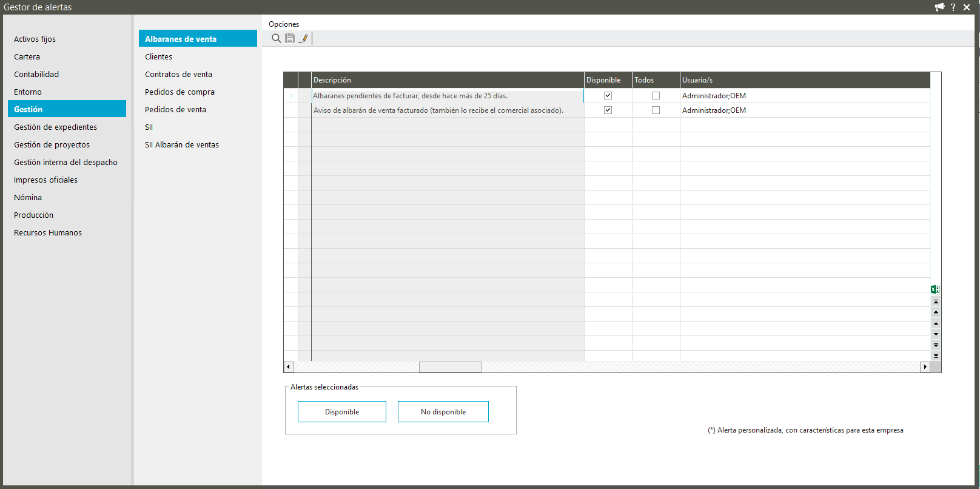Click the magnifier search icon in Opciones toolbar
Screen dimensions: 980x489
[x=276, y=38]
